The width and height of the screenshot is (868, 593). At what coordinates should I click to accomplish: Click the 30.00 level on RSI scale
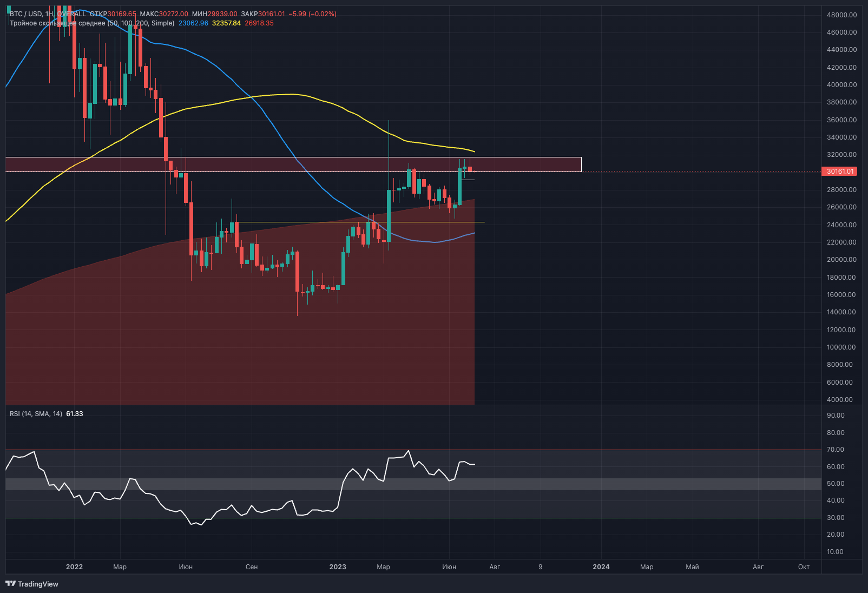pos(836,518)
